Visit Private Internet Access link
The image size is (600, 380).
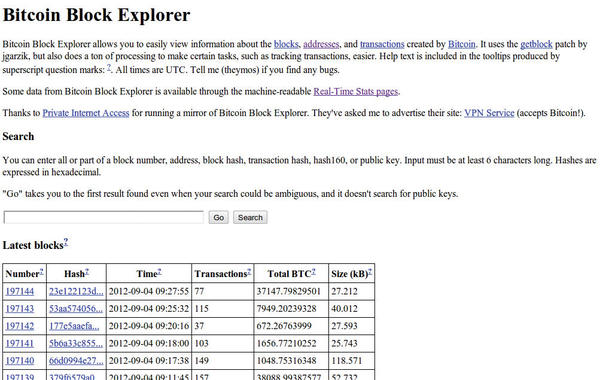[x=86, y=113]
